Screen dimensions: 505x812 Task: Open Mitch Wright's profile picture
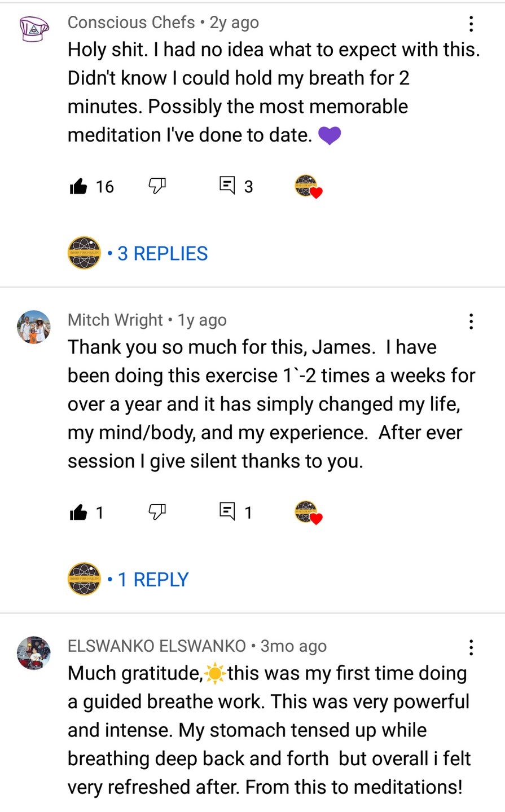(34, 326)
